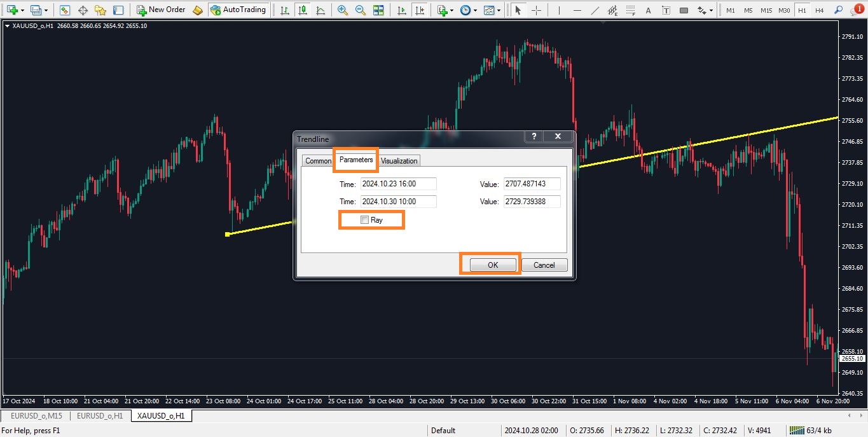Open the Visualization tab
Image resolution: width=868 pixels, height=437 pixels.
point(399,161)
